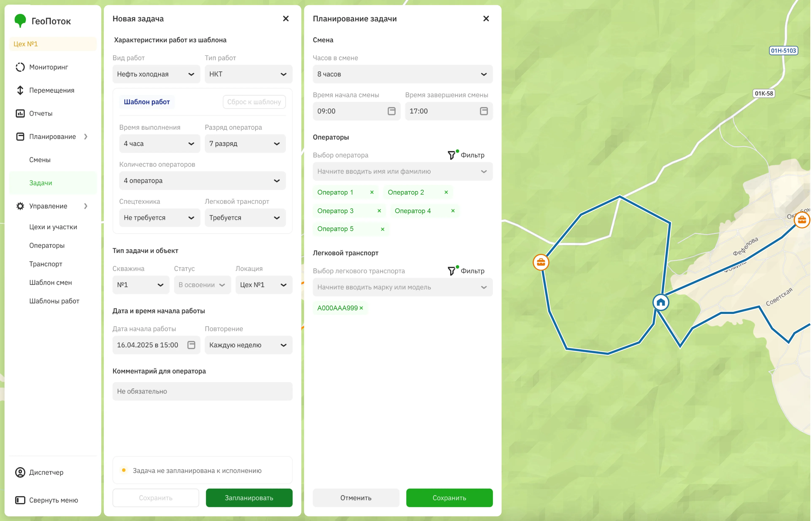Open Мониторинг in sidebar
The image size is (812, 521).
click(48, 67)
